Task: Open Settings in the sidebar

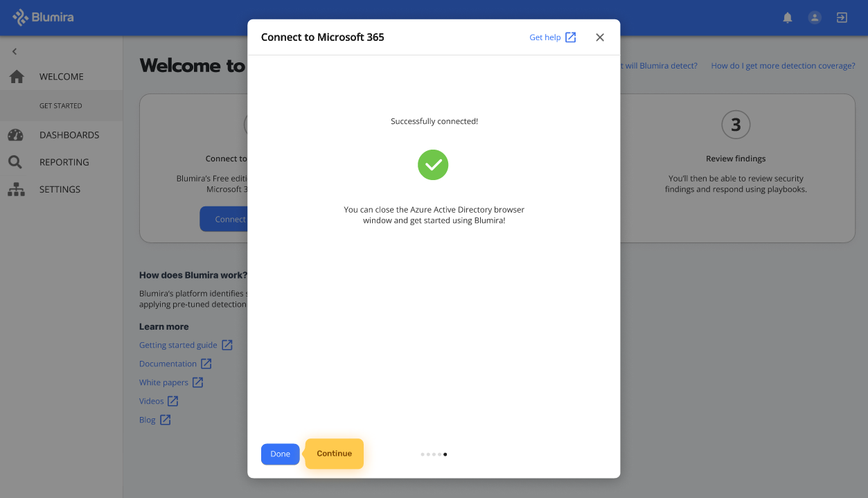Action: pos(60,189)
